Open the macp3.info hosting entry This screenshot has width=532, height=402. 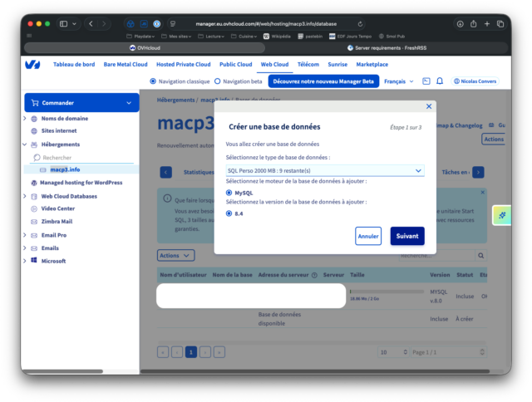[x=65, y=169]
